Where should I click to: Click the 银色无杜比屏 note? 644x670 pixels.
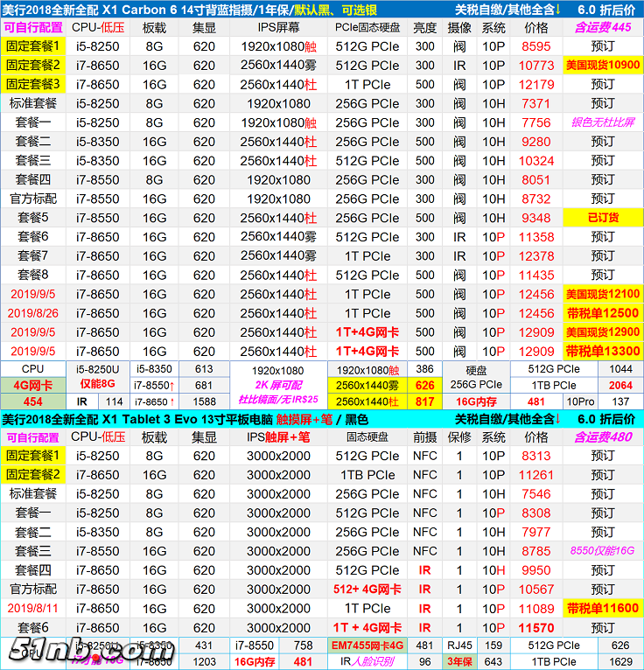click(602, 123)
